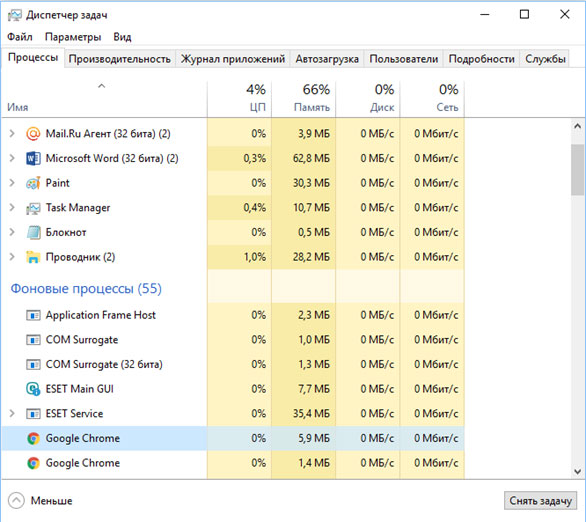Select the Mail.Ru Агент process icon

pos(33,133)
